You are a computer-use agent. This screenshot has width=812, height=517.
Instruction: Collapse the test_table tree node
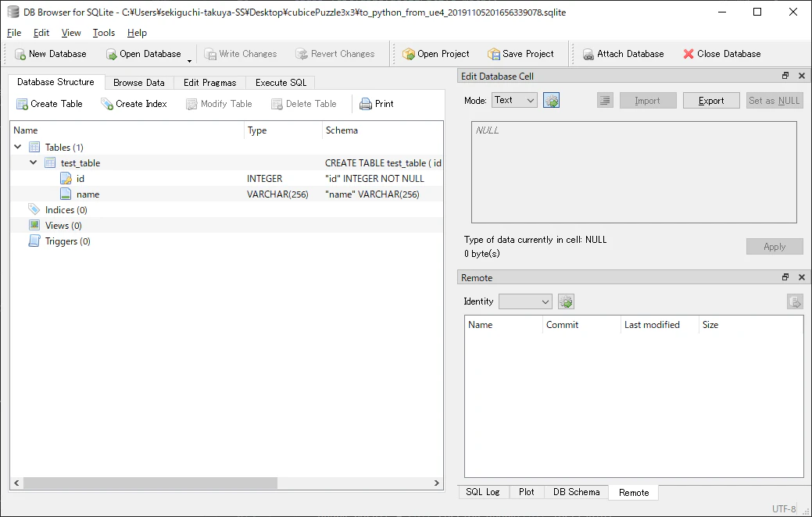[x=33, y=162]
